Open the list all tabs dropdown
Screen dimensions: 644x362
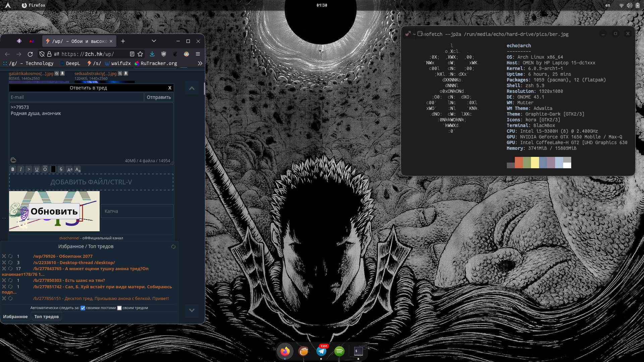pos(154,41)
